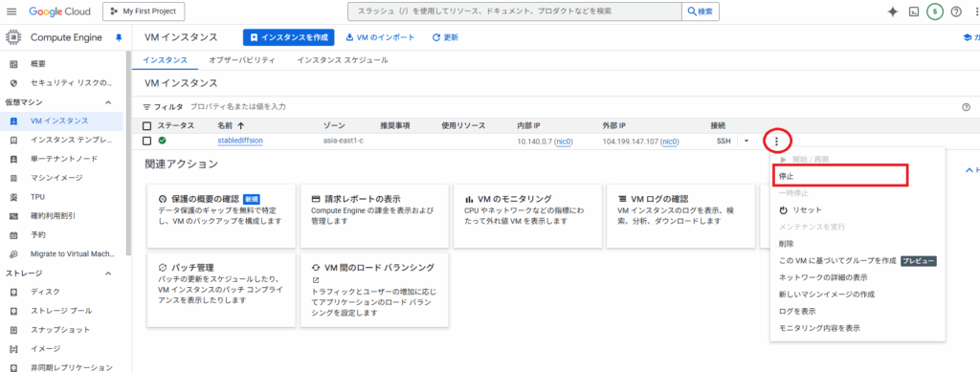Open the notifications badge showing 5
This screenshot has width=980, height=372.
(934, 11)
